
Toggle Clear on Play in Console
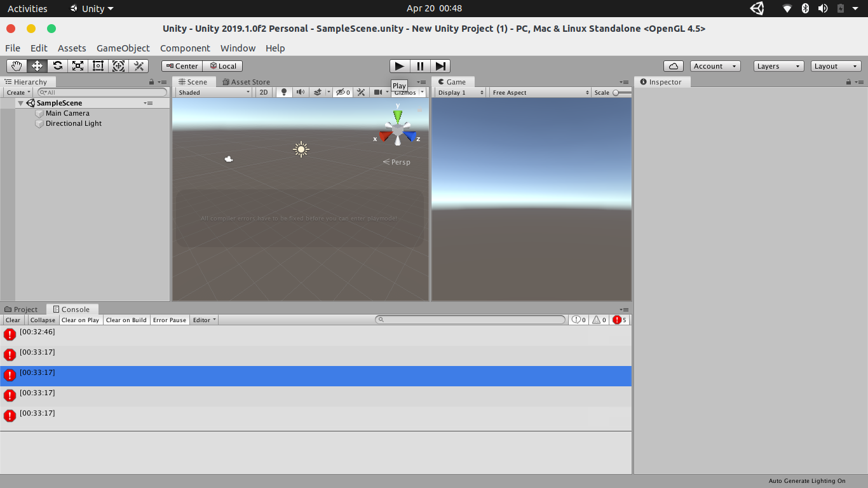tap(80, 320)
